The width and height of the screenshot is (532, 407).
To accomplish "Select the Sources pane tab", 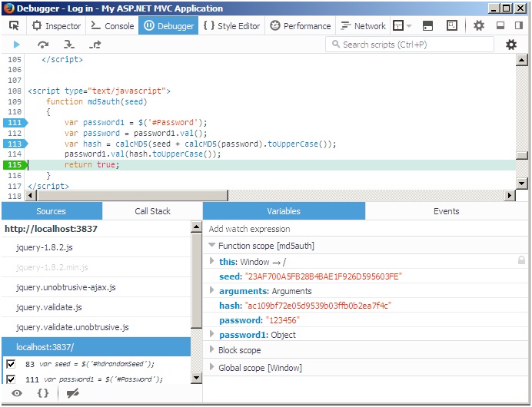I will (52, 211).
